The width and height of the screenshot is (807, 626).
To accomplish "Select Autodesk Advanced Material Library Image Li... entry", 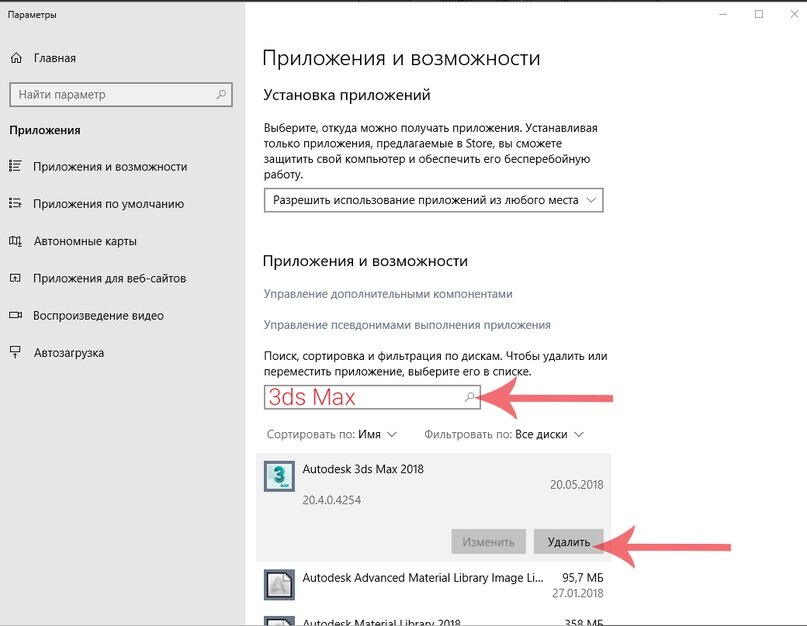I will pyautogui.click(x=433, y=585).
